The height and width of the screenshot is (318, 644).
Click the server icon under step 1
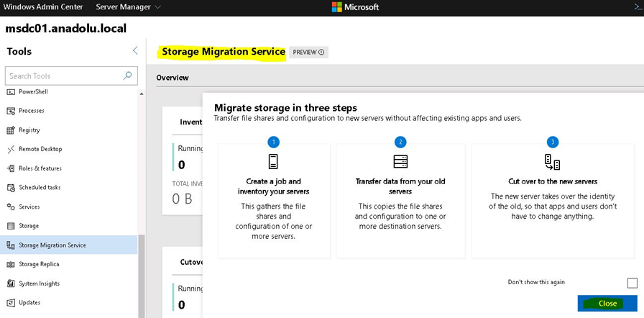[273, 161]
